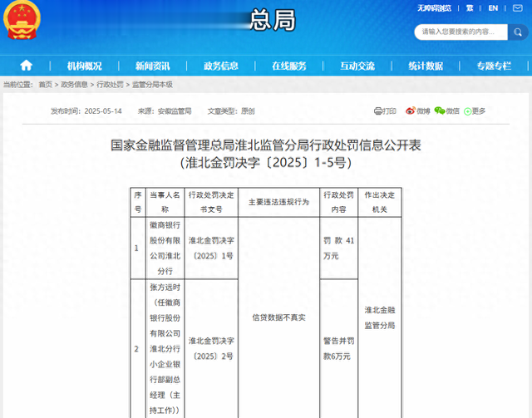Click the article title heading
The width and height of the screenshot is (532, 418).
(266, 145)
